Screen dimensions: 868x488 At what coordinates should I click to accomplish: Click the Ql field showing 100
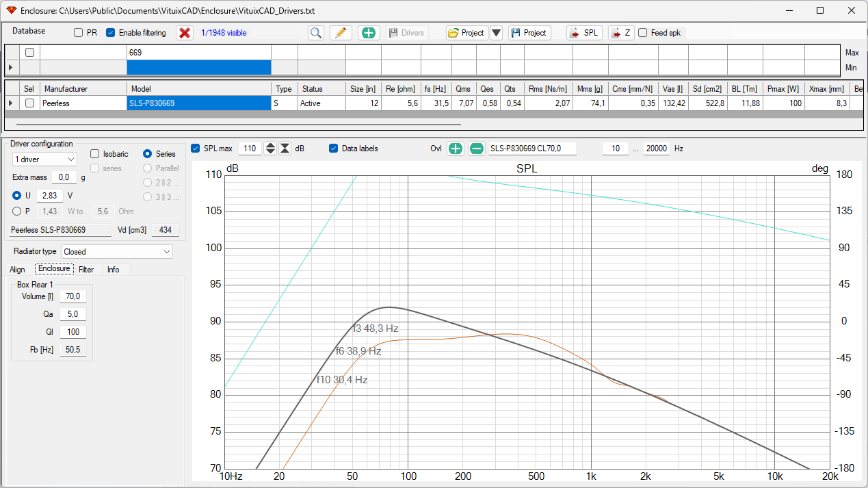coord(73,332)
